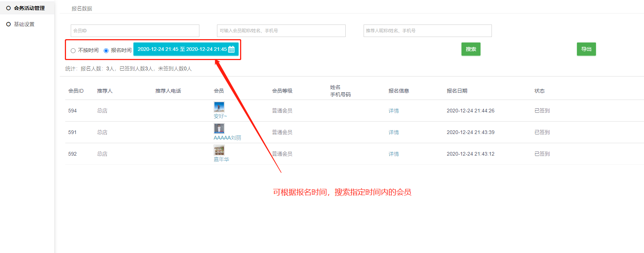This screenshot has height=253, width=644.
Task: Click the 状态 column header
Action: point(540,91)
